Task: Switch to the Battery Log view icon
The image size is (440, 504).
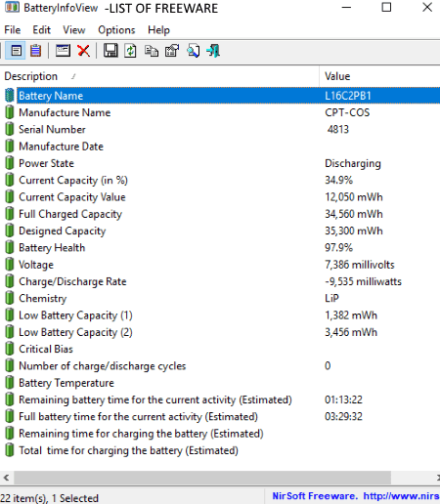Action: (35, 51)
